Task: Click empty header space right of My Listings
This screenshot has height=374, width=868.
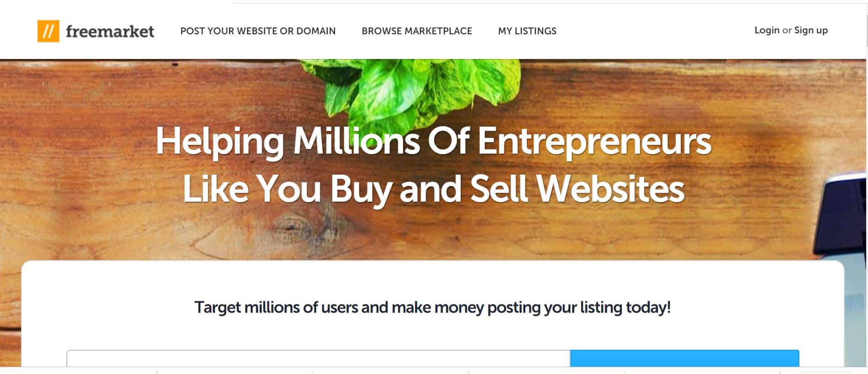Action: pos(654,31)
